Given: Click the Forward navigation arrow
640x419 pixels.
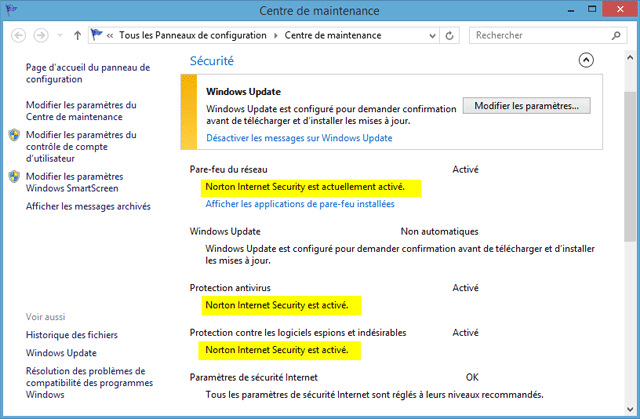Looking at the screenshot, I should tap(42, 35).
